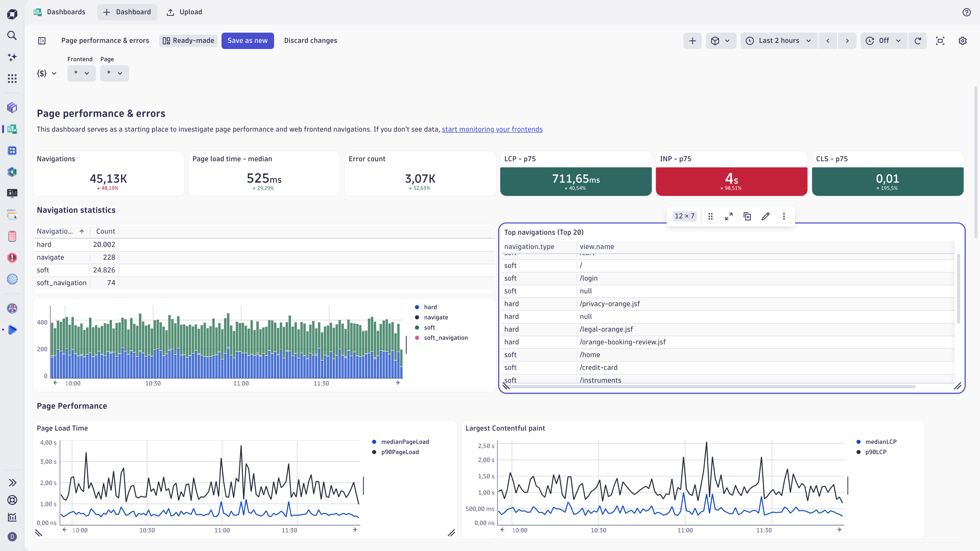980x551 pixels.
Task: Open the auto-refresh Off dropdown
Action: (884, 41)
